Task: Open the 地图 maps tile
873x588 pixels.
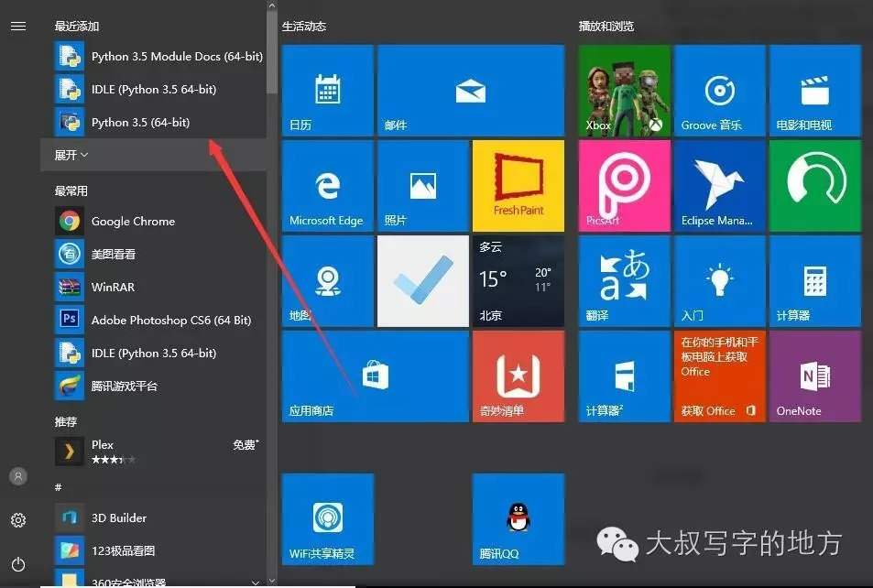Action: [x=327, y=281]
